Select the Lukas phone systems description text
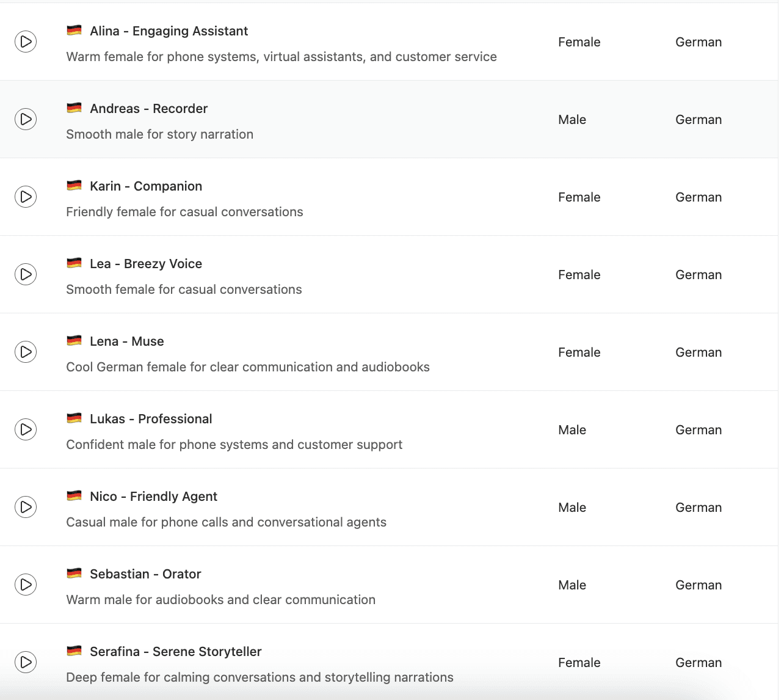Screen dimensions: 784x700 [234, 445]
